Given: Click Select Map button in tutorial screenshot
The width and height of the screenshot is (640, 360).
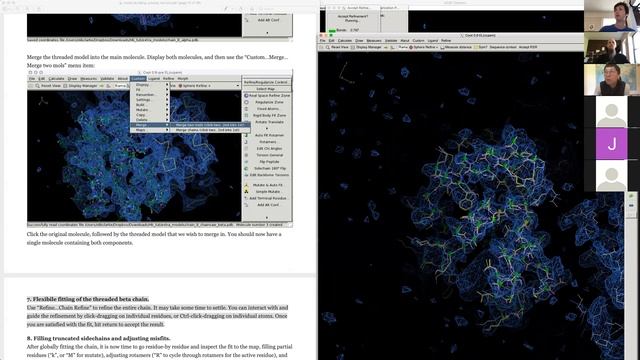Looking at the screenshot, I should pyautogui.click(x=266, y=89).
